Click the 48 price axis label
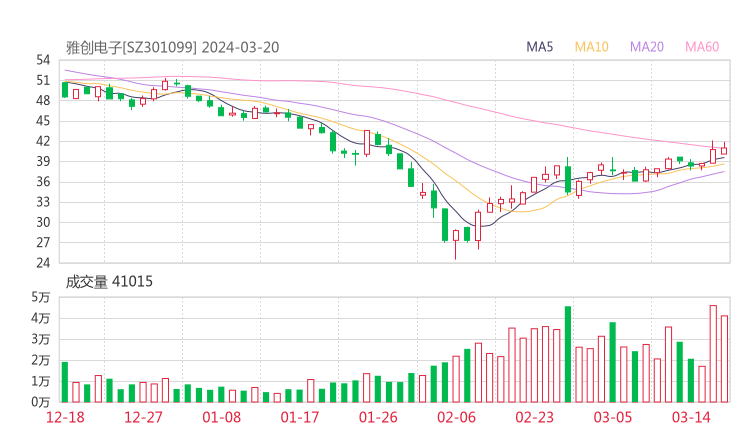Image resolution: width=740 pixels, height=440 pixels. (x=43, y=101)
